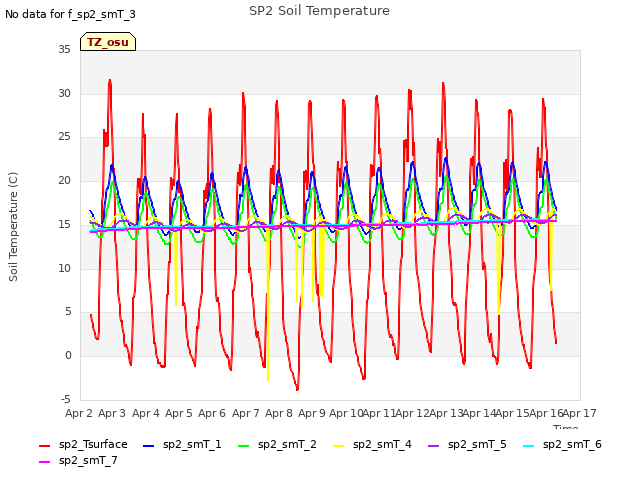Click the sp2_smT_7 legend label
This screenshot has height=480, width=640.
click(88, 460)
